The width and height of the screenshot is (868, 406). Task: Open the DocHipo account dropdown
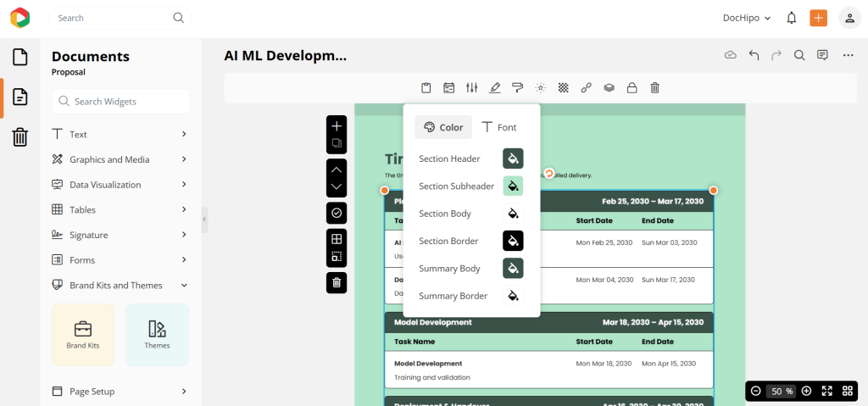tap(746, 18)
